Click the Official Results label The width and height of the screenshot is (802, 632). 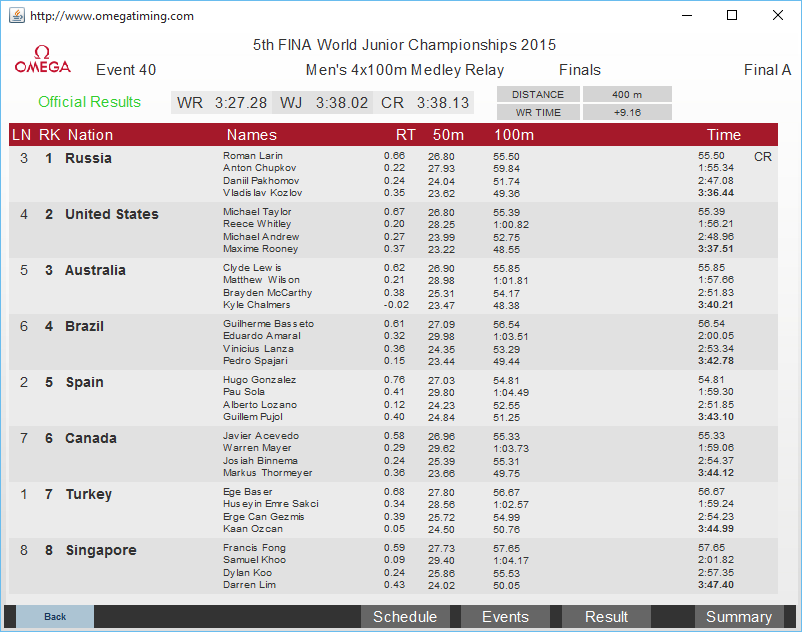coord(90,102)
